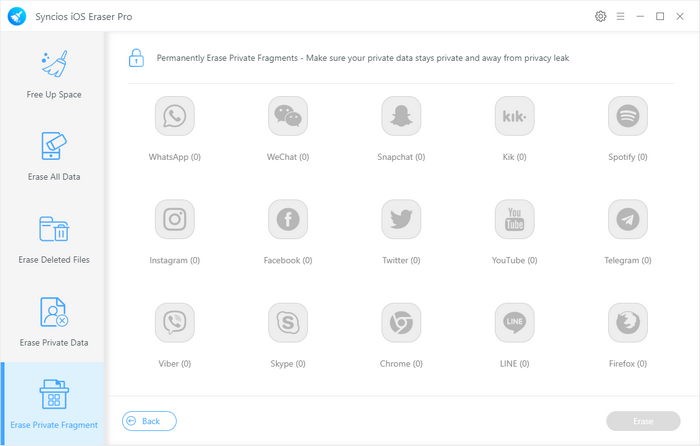The image size is (700, 446).
Task: Click the 'Spotify (0)' label
Action: coord(628,157)
